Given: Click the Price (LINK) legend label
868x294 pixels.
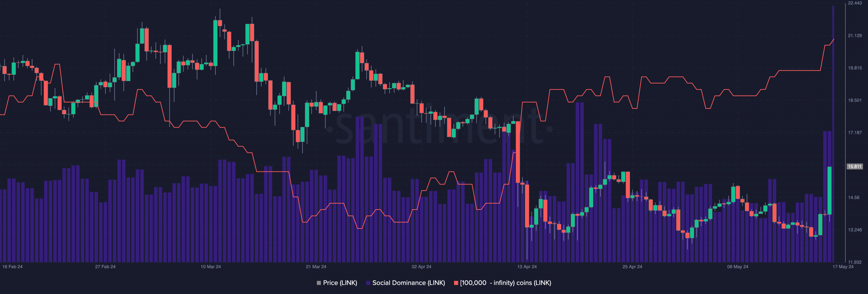Looking at the screenshot, I should 340,283.
